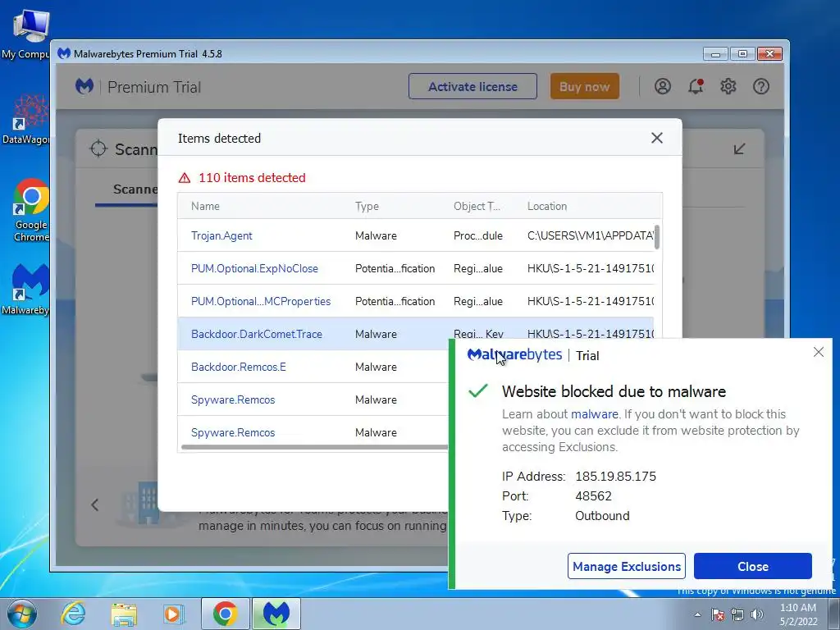Image resolution: width=840 pixels, height=630 pixels.
Task: Click the C:\USERS\VM1\APPDATA location cell
Action: pyautogui.click(x=591, y=235)
